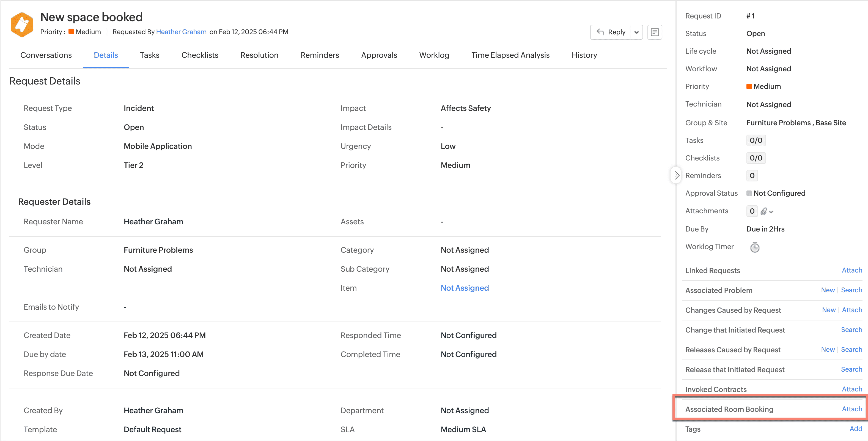Create New Associated Problem
Image resolution: width=868 pixels, height=441 pixels.
[828, 290]
